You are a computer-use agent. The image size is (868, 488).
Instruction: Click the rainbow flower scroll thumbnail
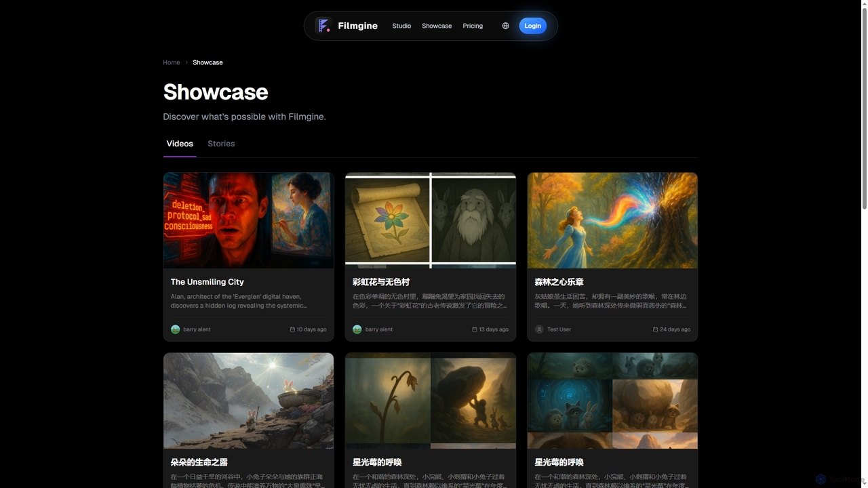[x=431, y=220]
